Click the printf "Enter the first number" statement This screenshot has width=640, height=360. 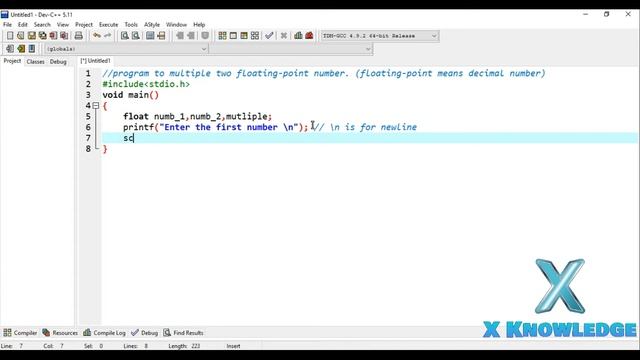point(216,127)
